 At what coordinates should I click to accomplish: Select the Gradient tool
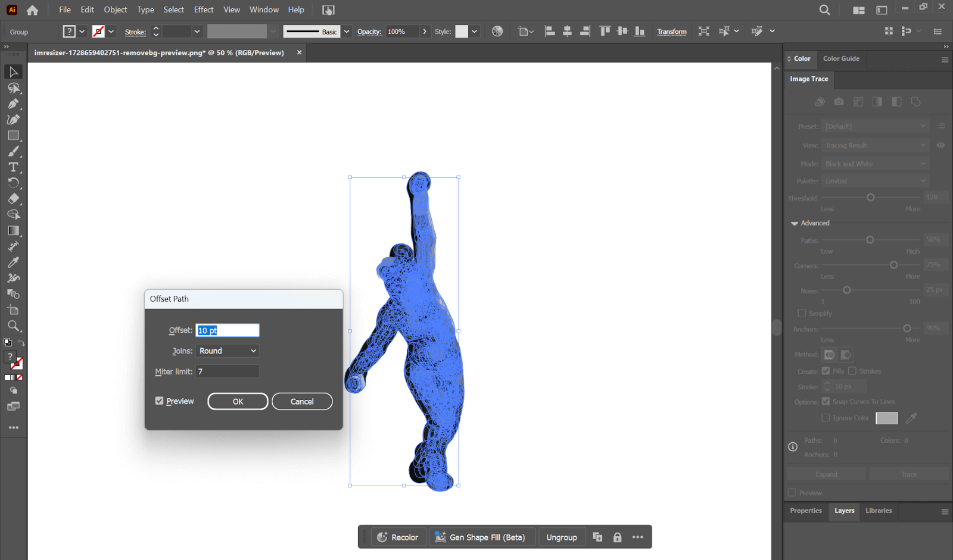pyautogui.click(x=13, y=231)
